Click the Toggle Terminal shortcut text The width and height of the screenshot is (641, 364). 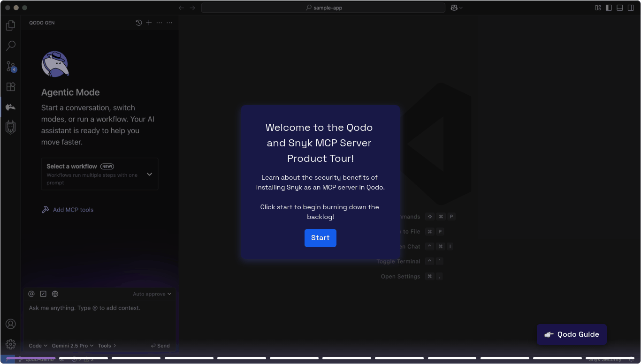pyautogui.click(x=398, y=261)
